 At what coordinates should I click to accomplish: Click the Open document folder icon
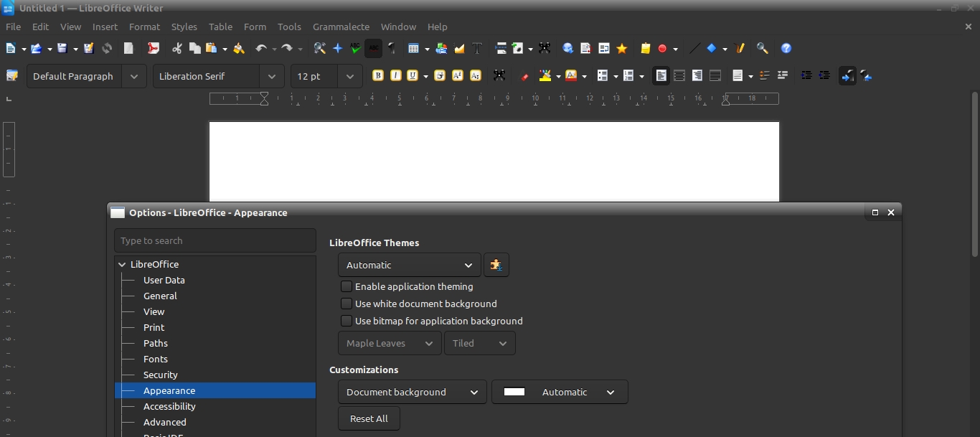(36, 48)
